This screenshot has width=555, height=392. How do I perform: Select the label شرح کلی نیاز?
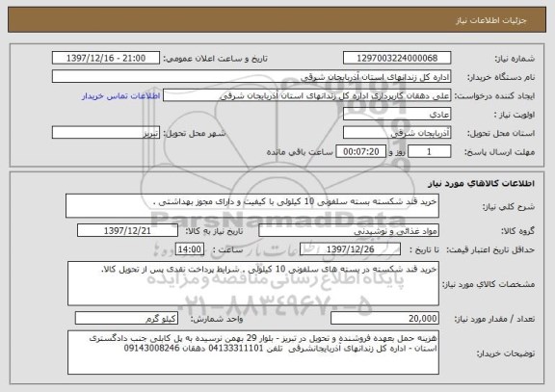pyautogui.click(x=509, y=207)
